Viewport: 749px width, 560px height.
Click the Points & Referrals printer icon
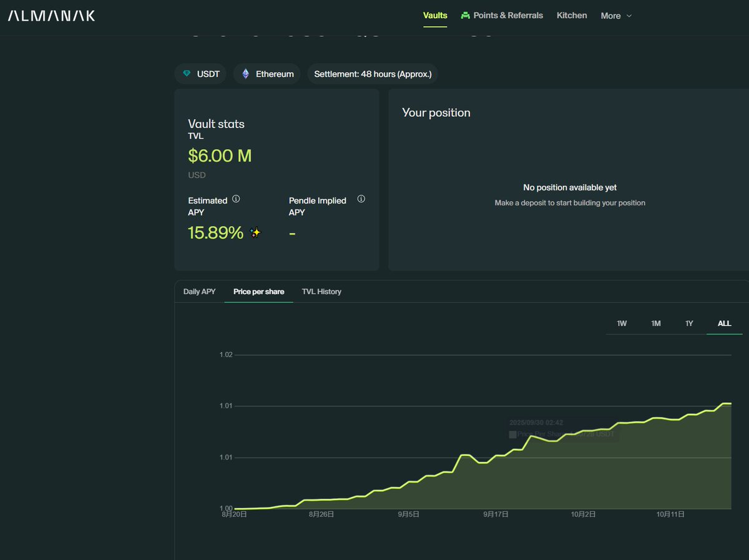click(466, 16)
